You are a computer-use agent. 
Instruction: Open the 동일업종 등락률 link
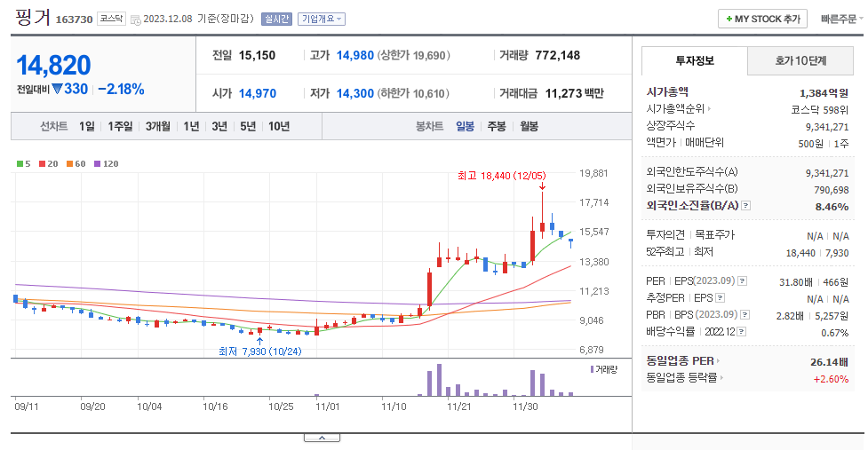[x=681, y=377]
